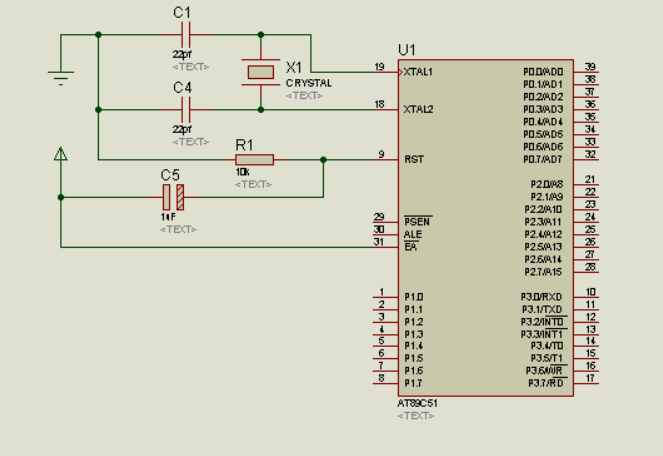Click the EA pin 31 label

(411, 247)
